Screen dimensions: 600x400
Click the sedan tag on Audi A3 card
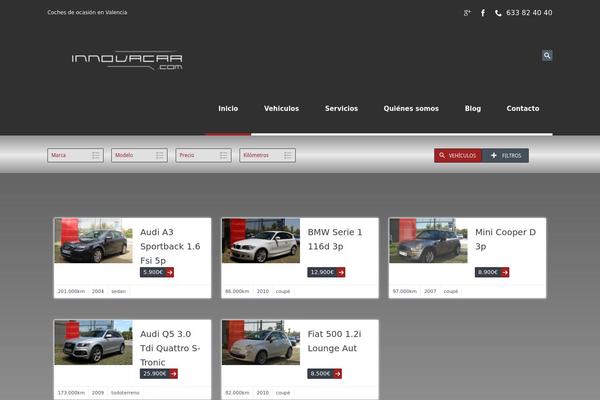pyautogui.click(x=118, y=291)
